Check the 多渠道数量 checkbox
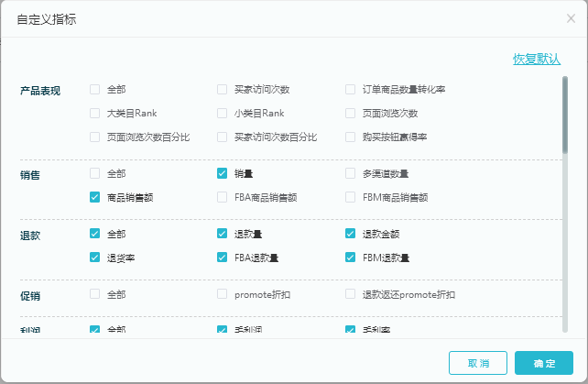 [350, 173]
